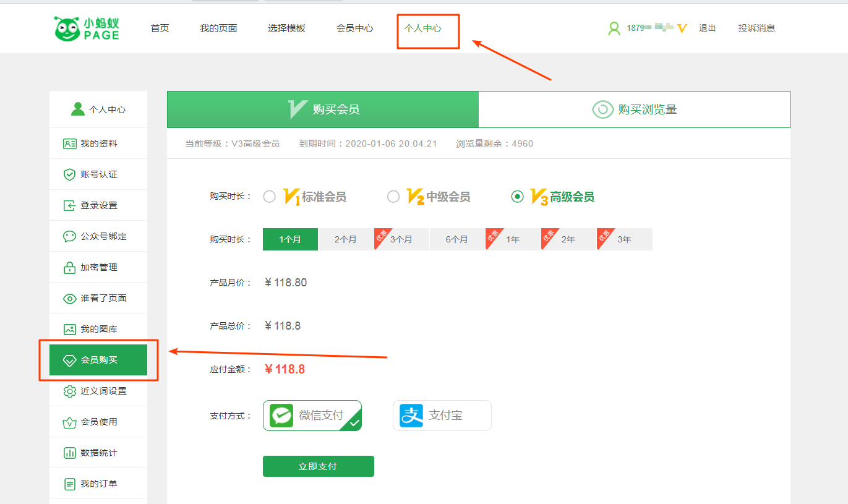Select 支付宝 payment method
Image resolution: width=848 pixels, height=504 pixels.
pos(442,416)
